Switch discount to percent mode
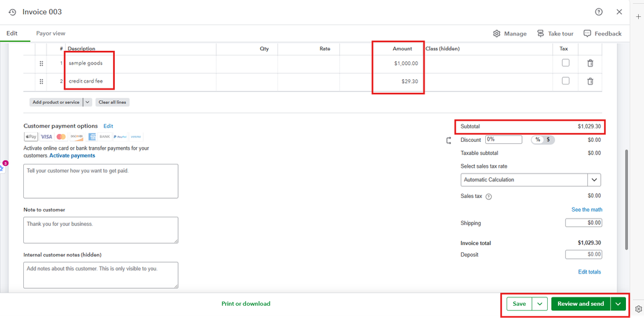Image resolution: width=644 pixels, height=318 pixels. (538, 139)
